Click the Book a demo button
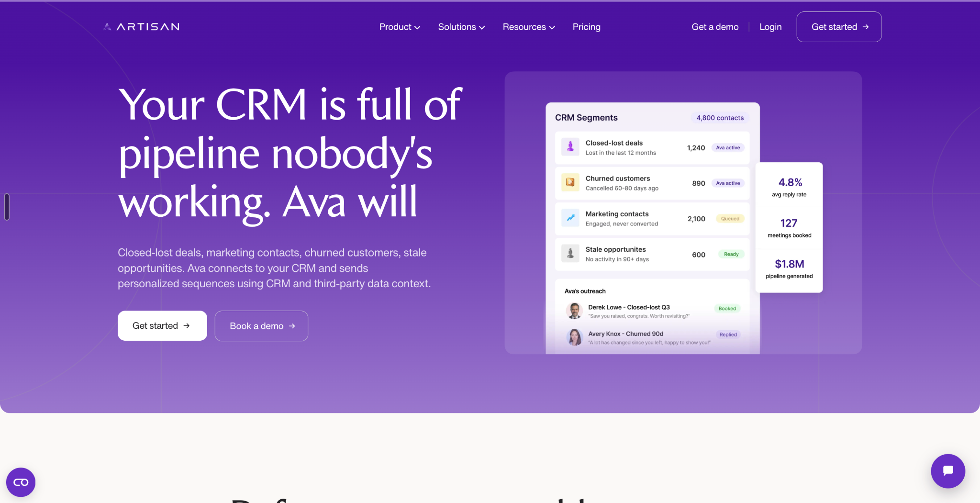The width and height of the screenshot is (980, 503). (261, 326)
